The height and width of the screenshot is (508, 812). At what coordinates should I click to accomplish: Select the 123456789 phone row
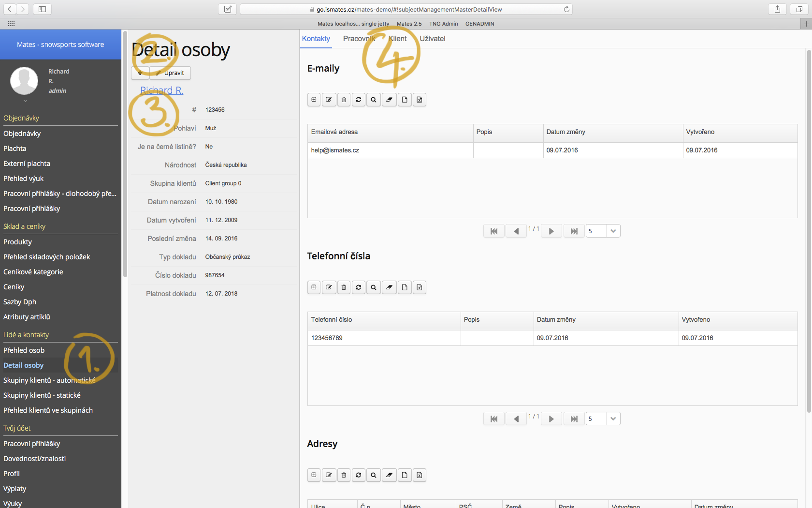(552, 338)
